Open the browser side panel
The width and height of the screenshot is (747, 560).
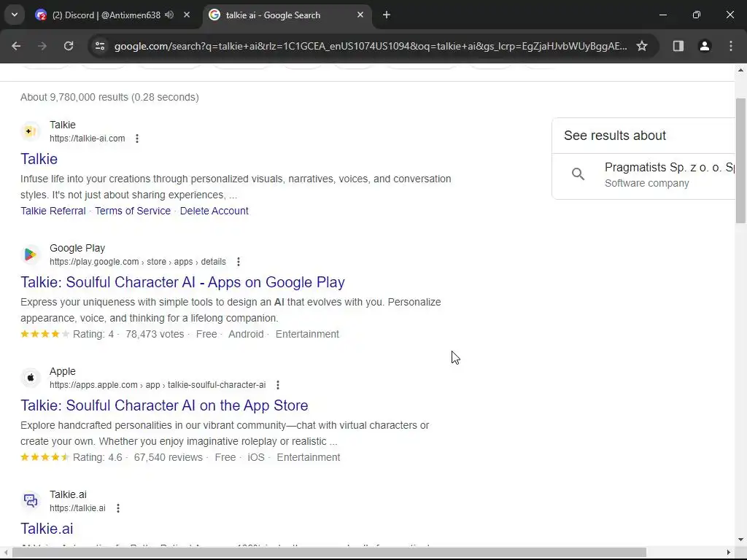pyautogui.click(x=678, y=46)
